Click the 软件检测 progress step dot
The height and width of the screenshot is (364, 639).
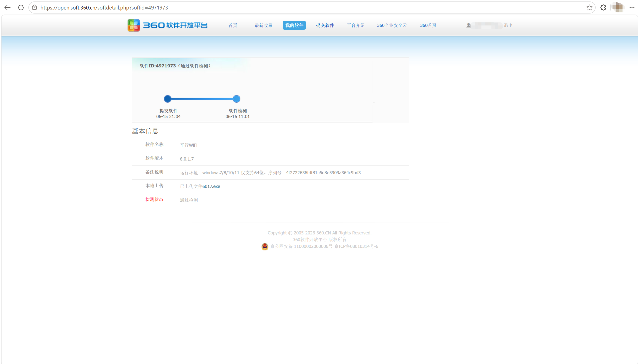236,99
